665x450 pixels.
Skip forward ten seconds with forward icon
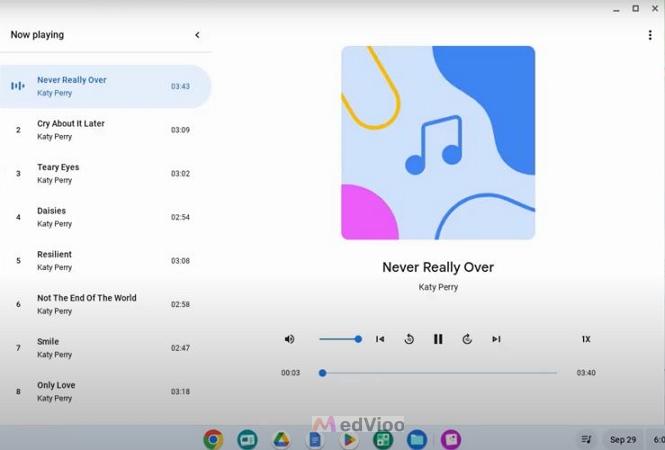(x=467, y=339)
